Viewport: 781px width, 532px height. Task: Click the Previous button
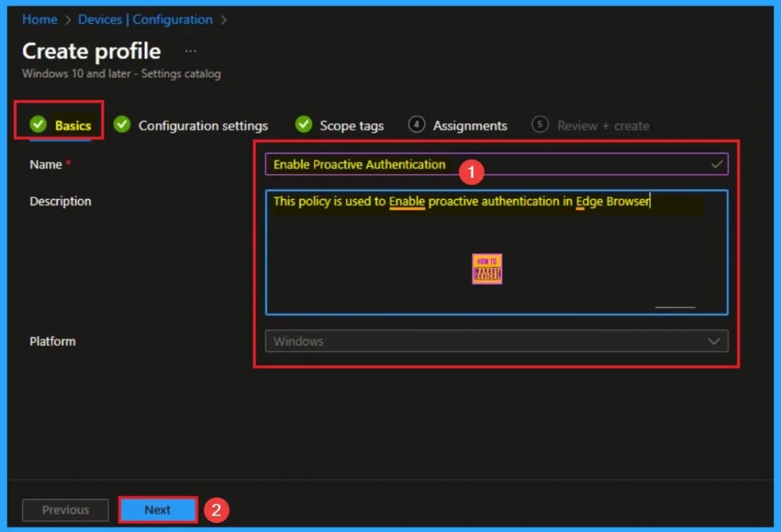[x=66, y=510]
